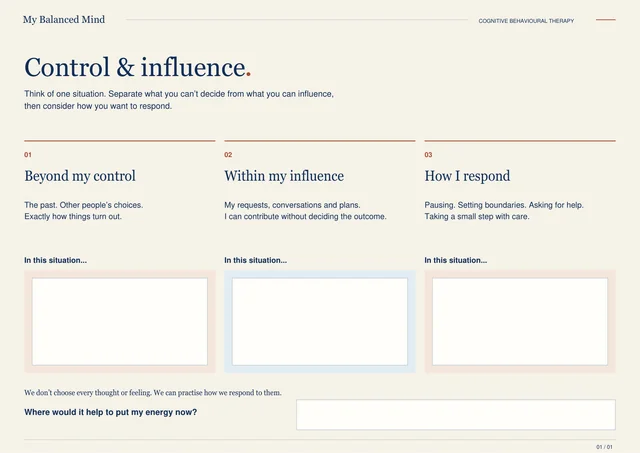Click the 'Beyond my control' answer box
The image size is (640, 453).
click(x=120, y=322)
